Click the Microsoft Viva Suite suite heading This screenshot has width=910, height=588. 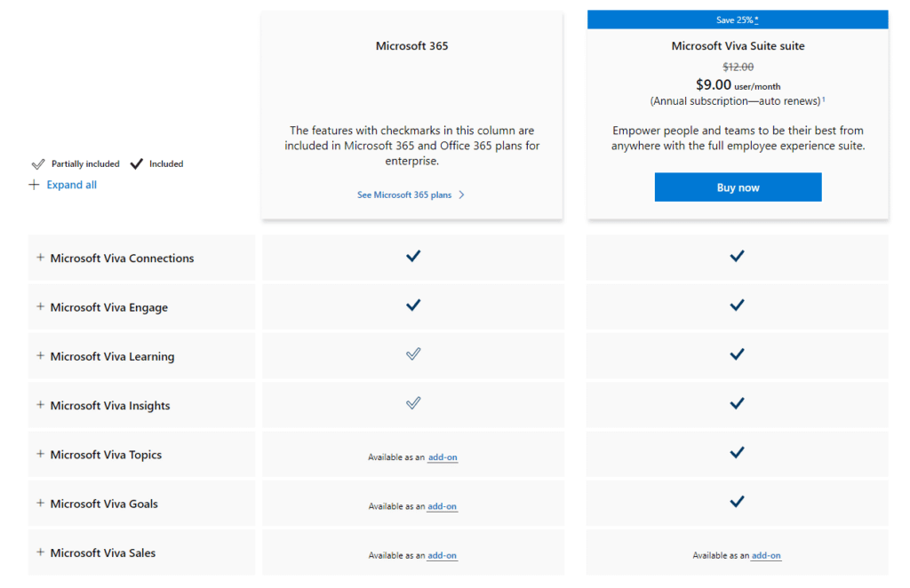(738, 46)
